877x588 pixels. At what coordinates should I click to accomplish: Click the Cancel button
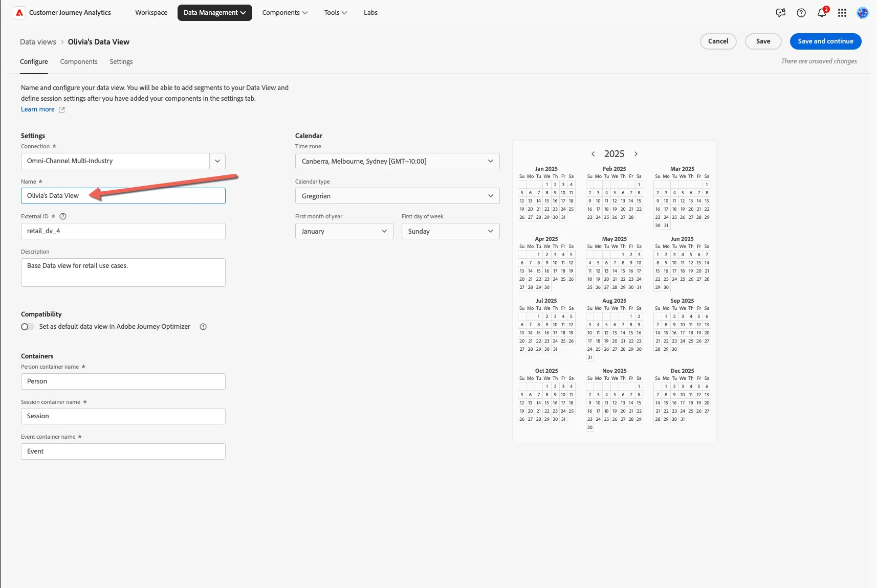click(x=718, y=41)
